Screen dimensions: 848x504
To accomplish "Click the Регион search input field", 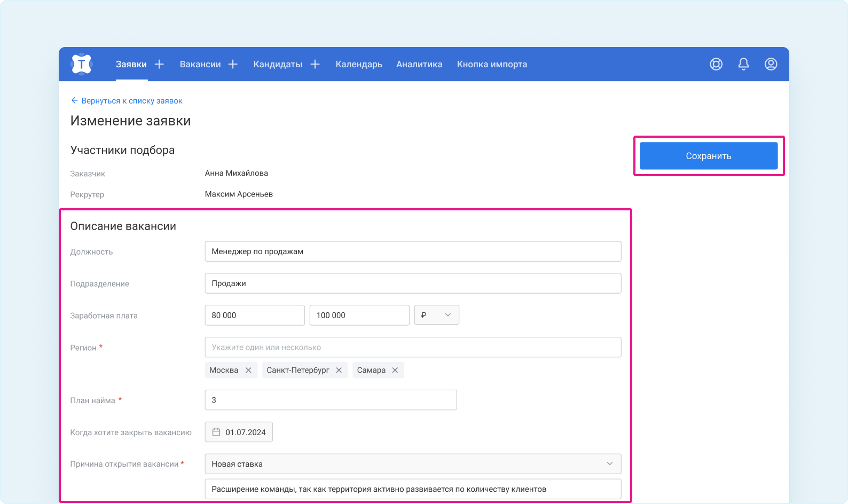I will coord(413,347).
